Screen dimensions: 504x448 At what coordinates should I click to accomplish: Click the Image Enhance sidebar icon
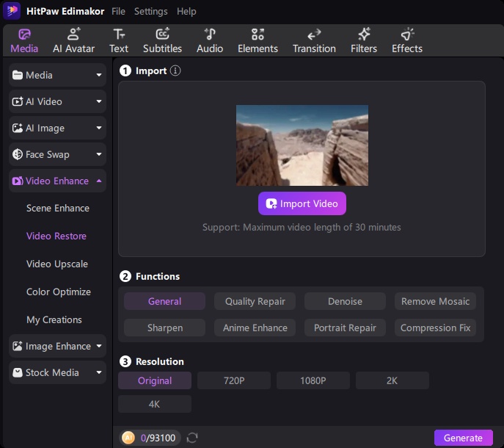click(x=18, y=346)
